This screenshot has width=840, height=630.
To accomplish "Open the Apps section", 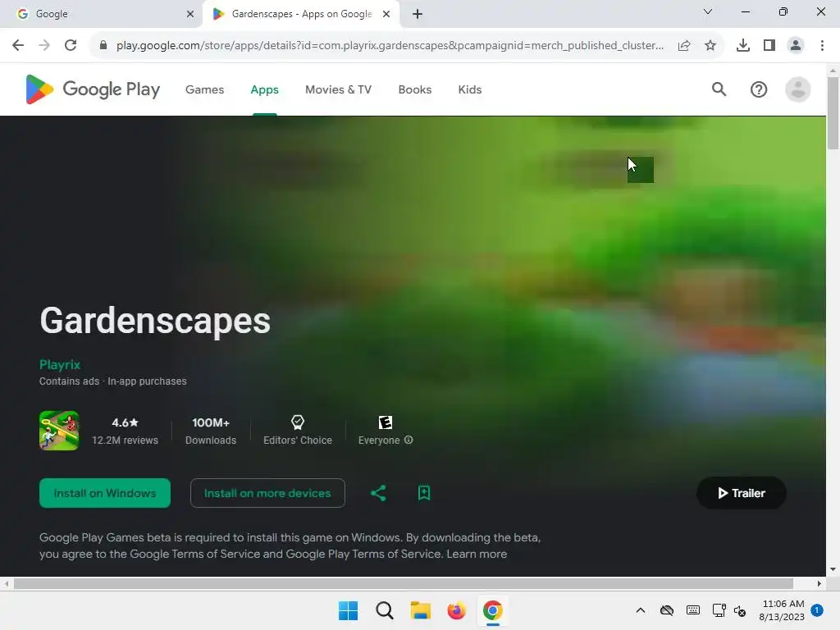I will [x=265, y=89].
